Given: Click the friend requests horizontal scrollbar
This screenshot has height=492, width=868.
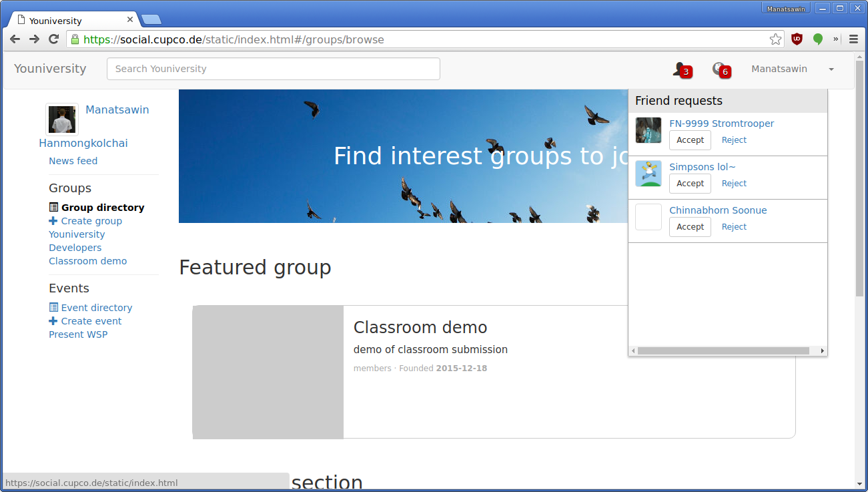Looking at the screenshot, I should [723, 350].
